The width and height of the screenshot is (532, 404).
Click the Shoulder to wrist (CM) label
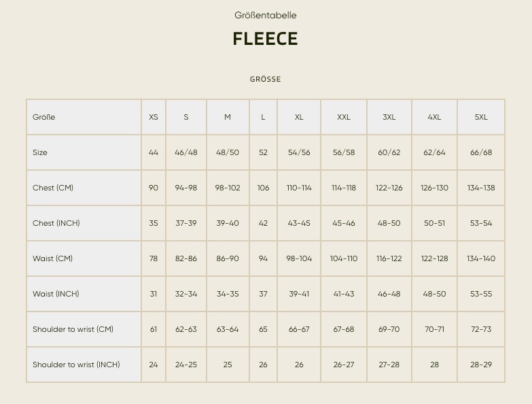(73, 329)
